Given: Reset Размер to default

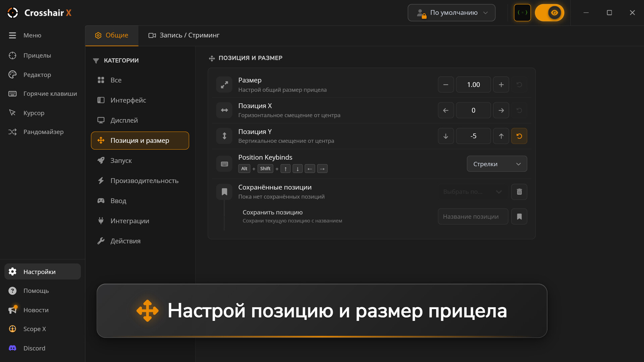Looking at the screenshot, I should [x=519, y=85].
